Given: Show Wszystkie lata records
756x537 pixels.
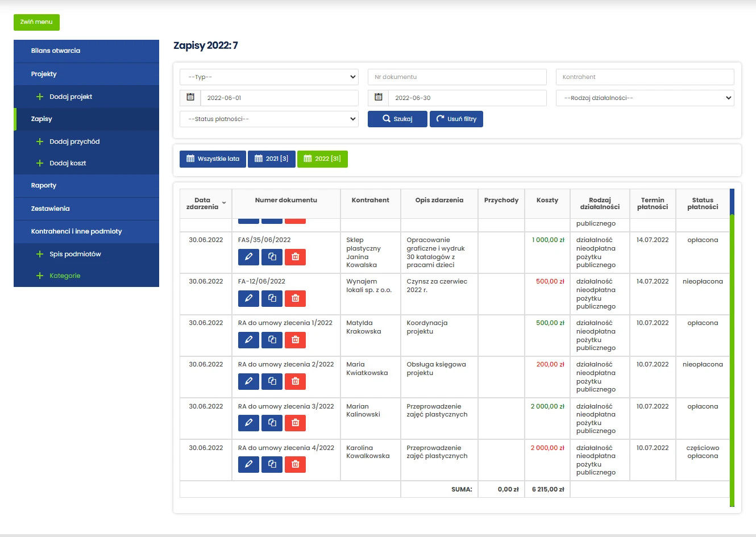Looking at the screenshot, I should (213, 159).
